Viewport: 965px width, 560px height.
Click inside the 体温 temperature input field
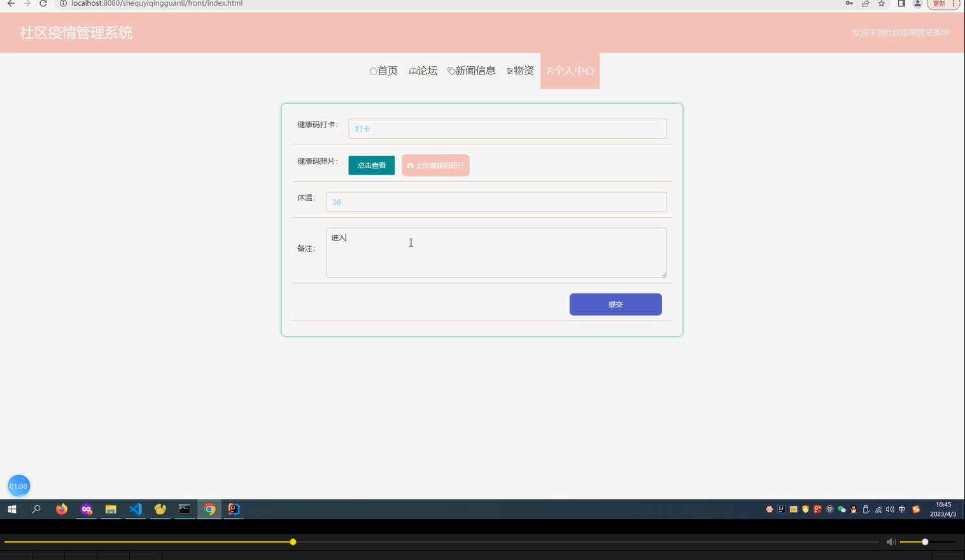(496, 202)
